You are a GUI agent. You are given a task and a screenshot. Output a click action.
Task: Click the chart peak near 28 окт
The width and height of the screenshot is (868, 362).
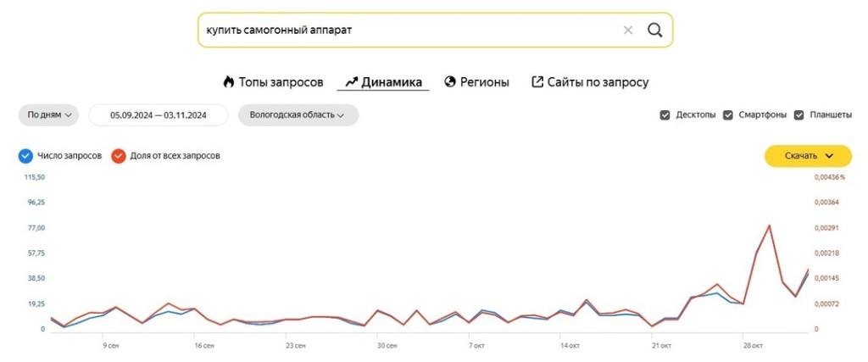(769, 226)
